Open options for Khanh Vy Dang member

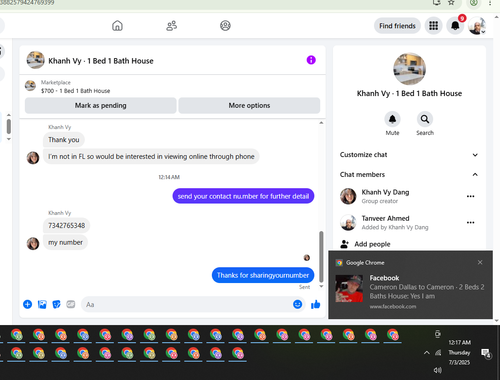(x=470, y=196)
